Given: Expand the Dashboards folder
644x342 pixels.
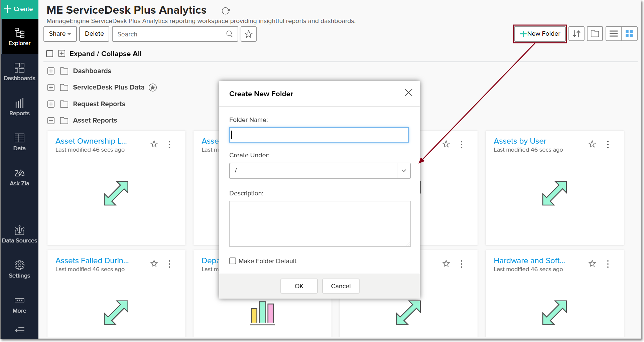Looking at the screenshot, I should pos(51,71).
